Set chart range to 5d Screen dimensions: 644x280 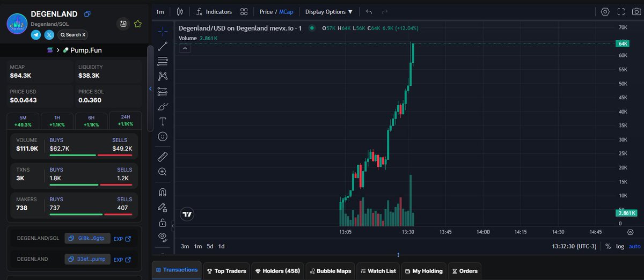[x=210, y=246]
